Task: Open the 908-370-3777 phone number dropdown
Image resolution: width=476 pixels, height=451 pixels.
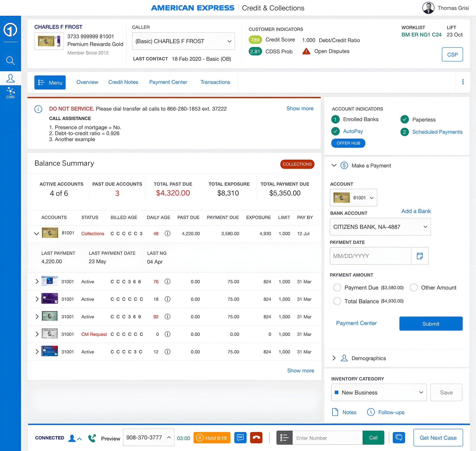Action: [149, 438]
